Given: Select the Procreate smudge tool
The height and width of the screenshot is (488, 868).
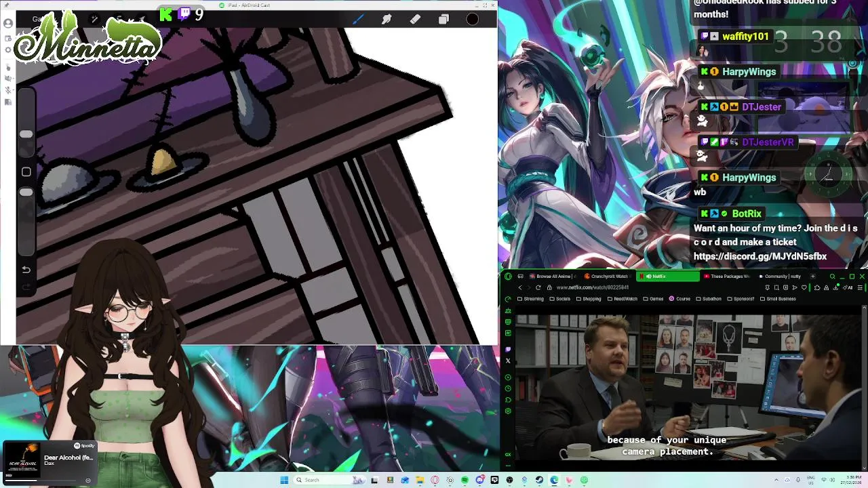Looking at the screenshot, I should 387,19.
